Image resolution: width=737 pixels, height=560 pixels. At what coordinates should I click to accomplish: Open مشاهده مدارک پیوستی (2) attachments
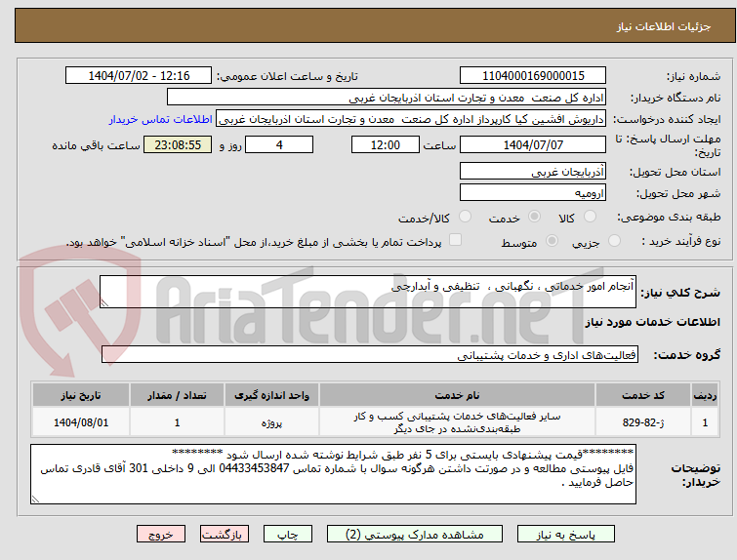(x=415, y=535)
